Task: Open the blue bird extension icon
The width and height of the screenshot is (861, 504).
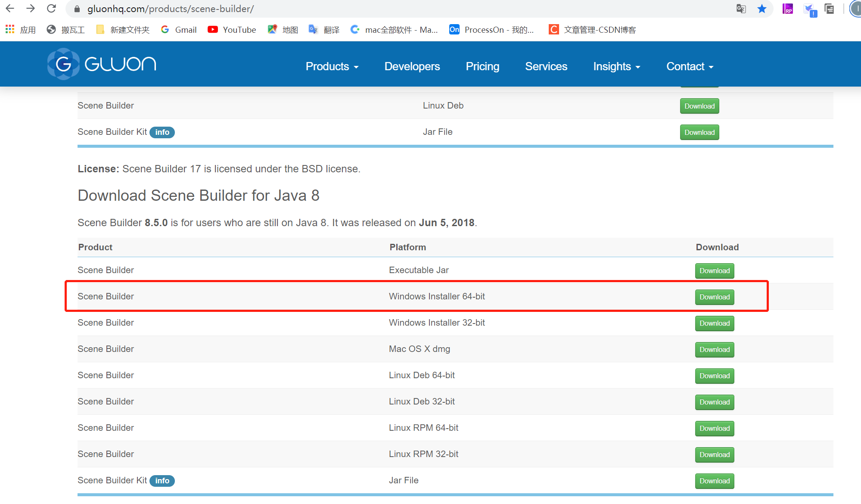Action: (x=810, y=9)
